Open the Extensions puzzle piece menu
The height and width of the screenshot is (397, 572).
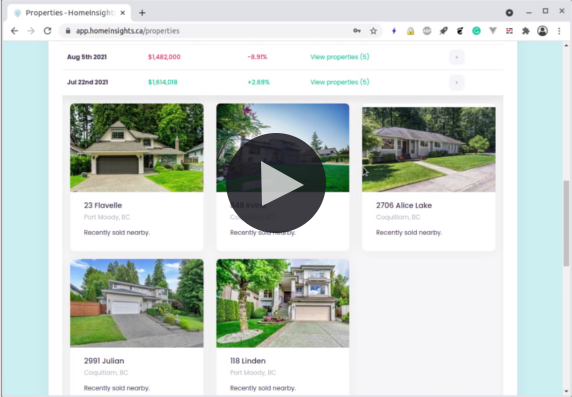click(526, 31)
